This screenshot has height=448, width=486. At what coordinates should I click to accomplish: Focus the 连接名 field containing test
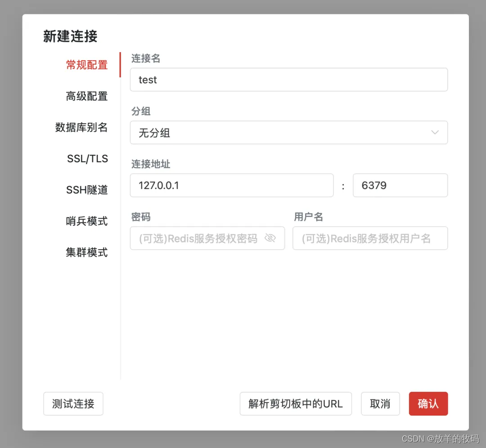289,80
